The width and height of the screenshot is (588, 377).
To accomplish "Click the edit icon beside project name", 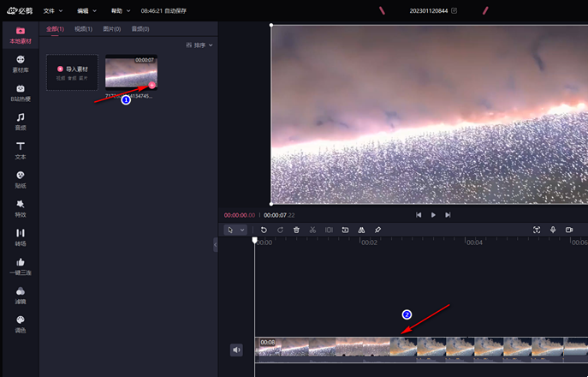I will coord(454,10).
